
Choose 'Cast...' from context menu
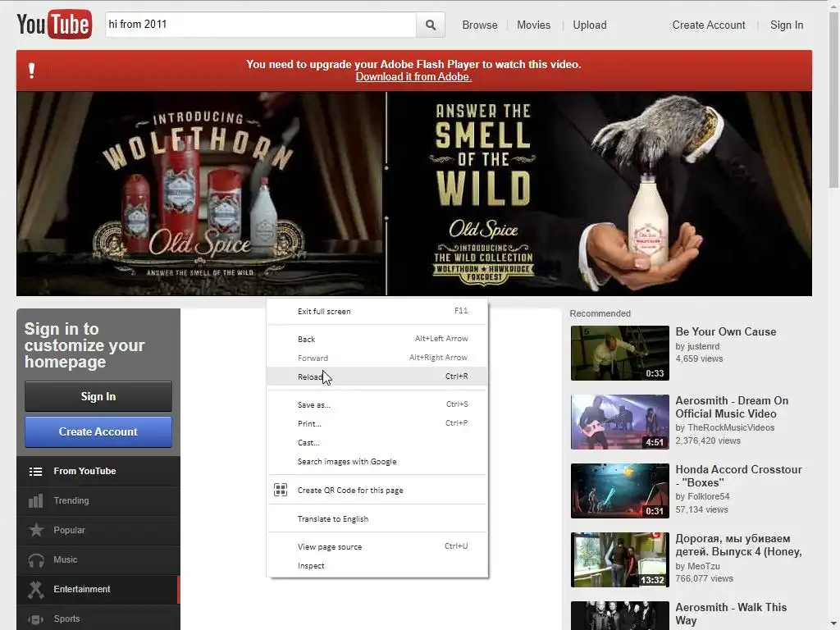click(377, 442)
